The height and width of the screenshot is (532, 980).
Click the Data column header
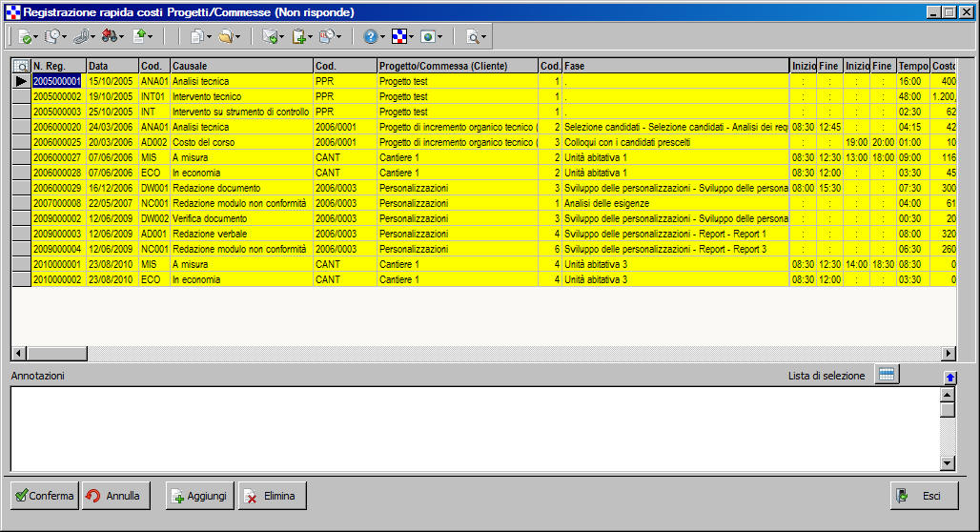click(112, 66)
